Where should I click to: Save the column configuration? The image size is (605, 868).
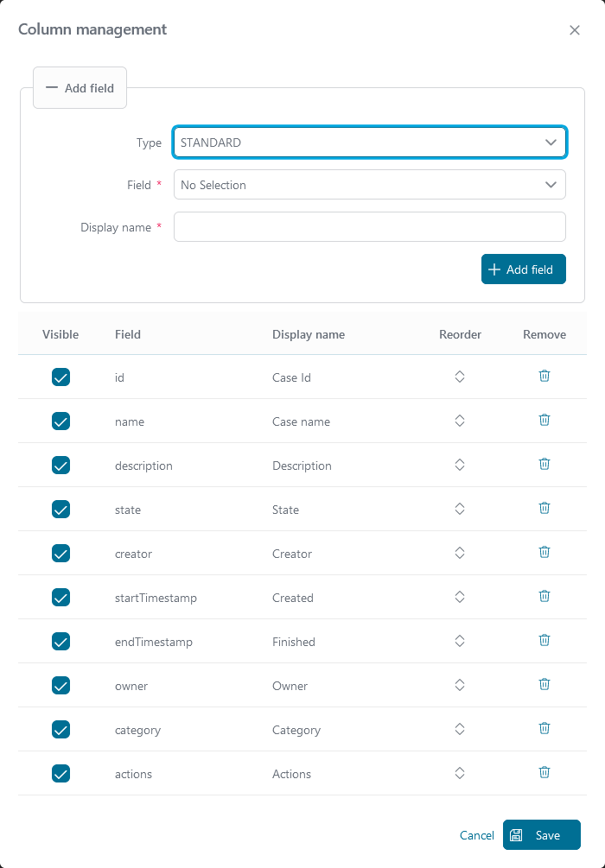[x=542, y=835]
